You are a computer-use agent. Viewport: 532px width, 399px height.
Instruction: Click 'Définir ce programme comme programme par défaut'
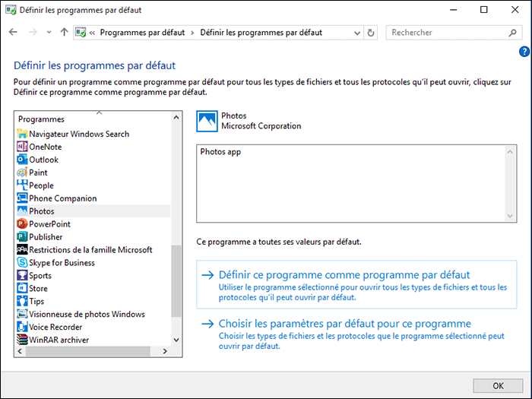(344, 274)
